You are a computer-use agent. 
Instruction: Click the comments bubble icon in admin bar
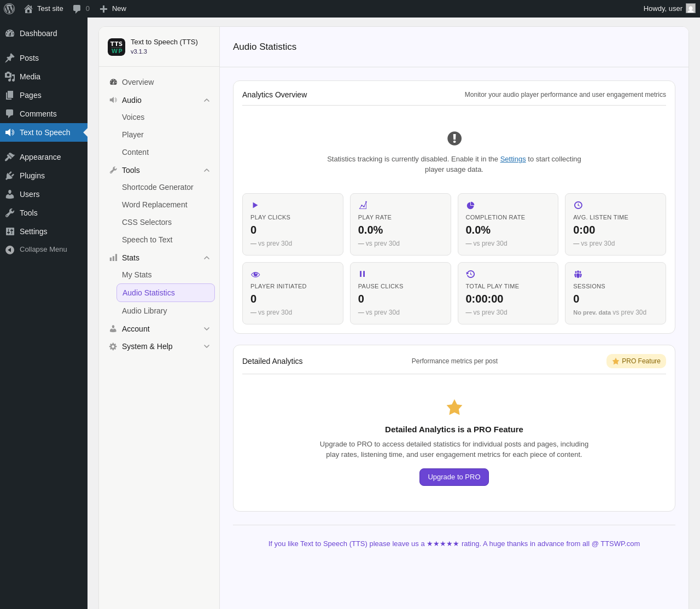click(77, 9)
